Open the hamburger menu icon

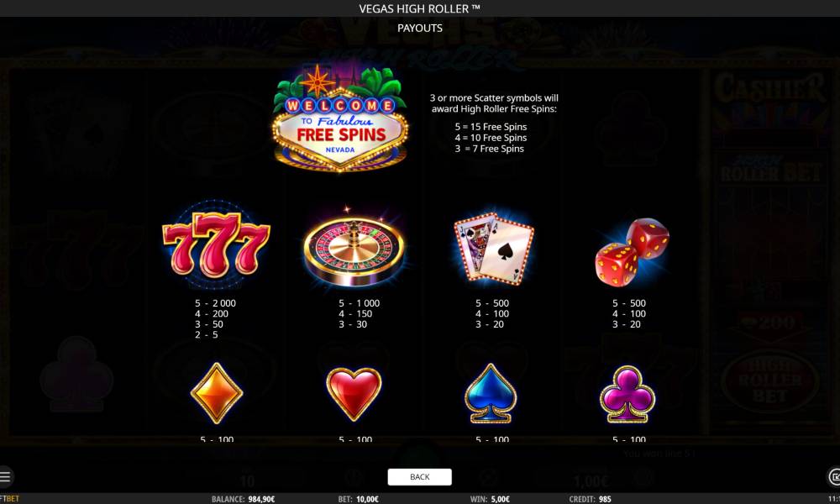pyautogui.click(x=5, y=476)
